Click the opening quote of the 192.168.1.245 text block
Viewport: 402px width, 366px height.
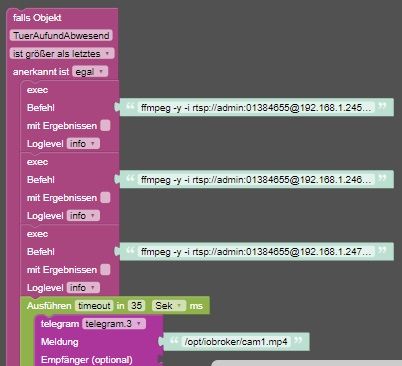130,106
